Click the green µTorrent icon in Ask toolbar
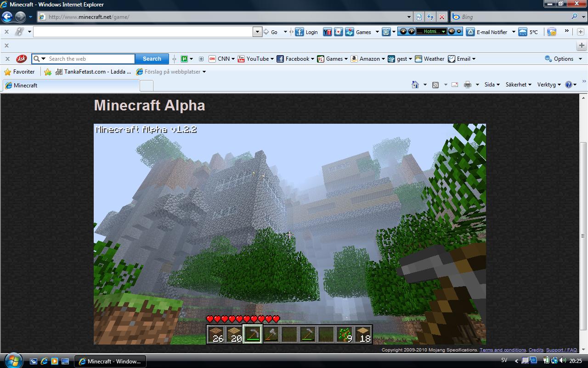The width and height of the screenshot is (588, 368). (x=184, y=59)
